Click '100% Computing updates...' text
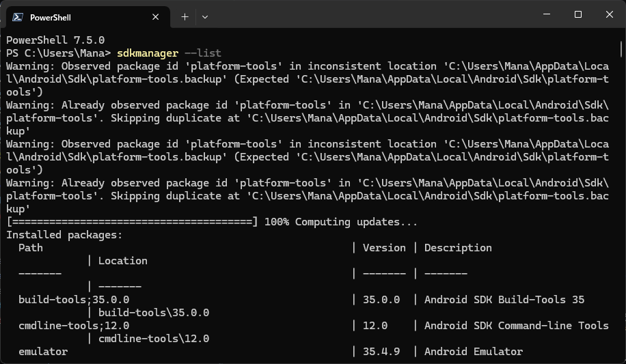 [341, 222]
